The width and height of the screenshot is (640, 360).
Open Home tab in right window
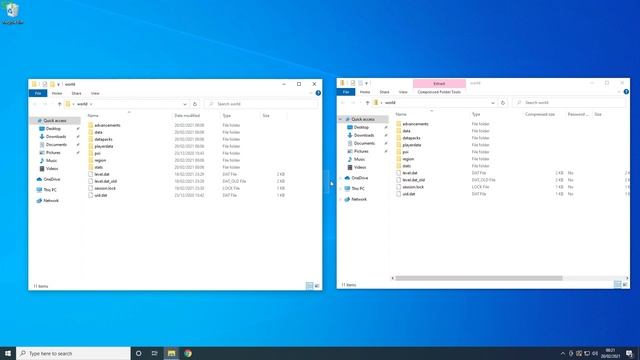pyautogui.click(x=365, y=92)
